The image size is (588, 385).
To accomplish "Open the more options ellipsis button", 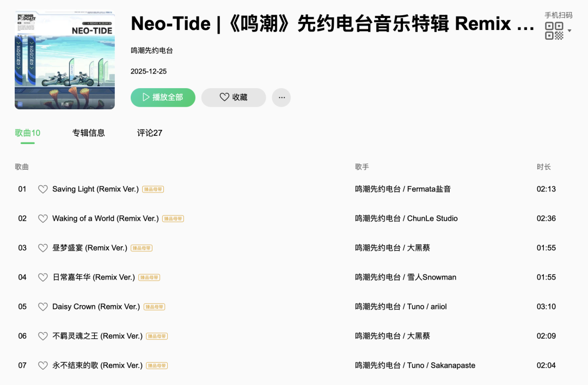I will (281, 97).
